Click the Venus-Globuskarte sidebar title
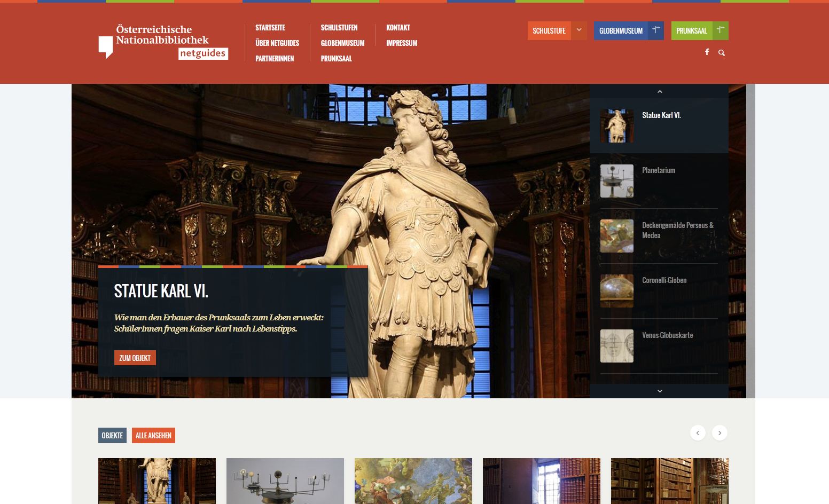Image resolution: width=829 pixels, height=504 pixels. click(668, 335)
